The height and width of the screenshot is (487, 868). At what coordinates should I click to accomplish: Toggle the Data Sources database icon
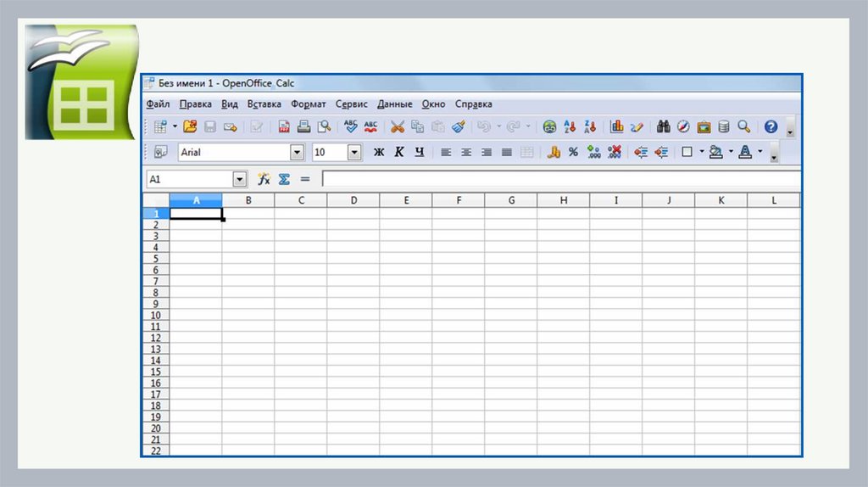click(x=724, y=127)
